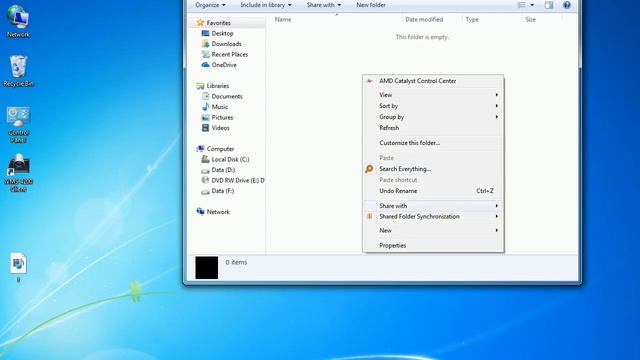The height and width of the screenshot is (360, 640).
Task: Choose Undo Rename in context menu
Action: click(433, 191)
